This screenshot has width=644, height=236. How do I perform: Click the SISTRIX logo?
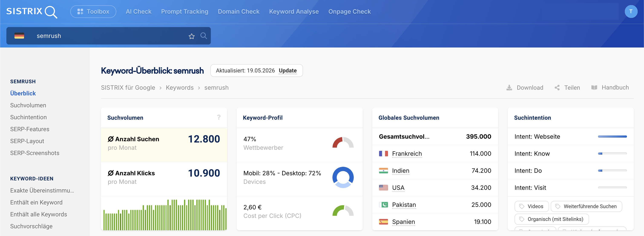pyautogui.click(x=32, y=12)
